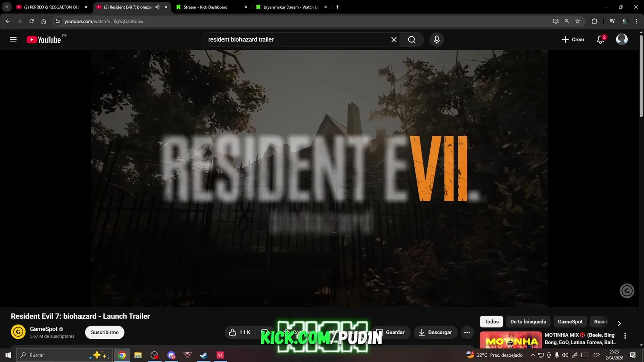The height and width of the screenshot is (362, 644).
Task: Clear the search box with X
Action: [x=394, y=40]
